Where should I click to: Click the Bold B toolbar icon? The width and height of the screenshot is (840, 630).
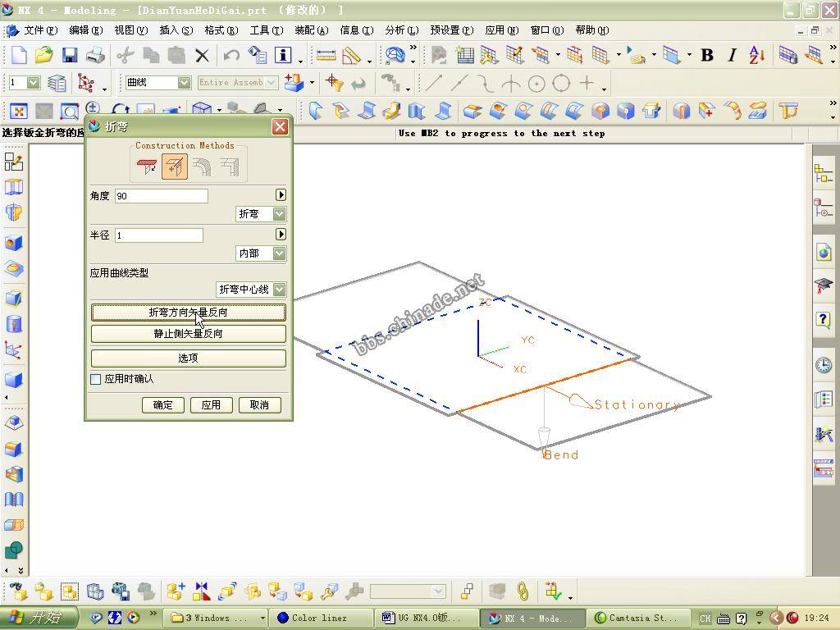706,56
